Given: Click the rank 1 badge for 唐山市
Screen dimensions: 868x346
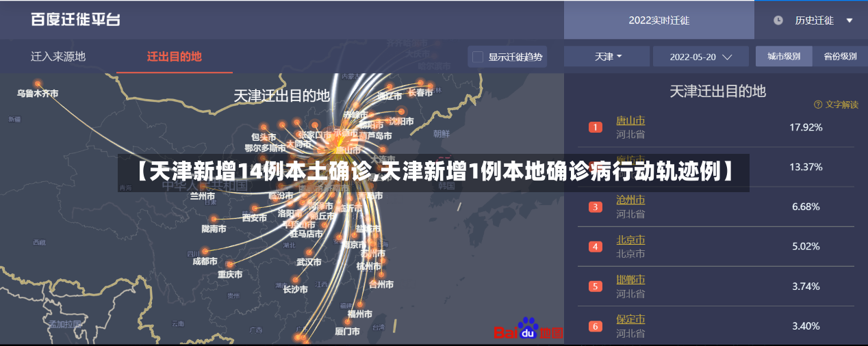Looking at the screenshot, I should pyautogui.click(x=596, y=127).
